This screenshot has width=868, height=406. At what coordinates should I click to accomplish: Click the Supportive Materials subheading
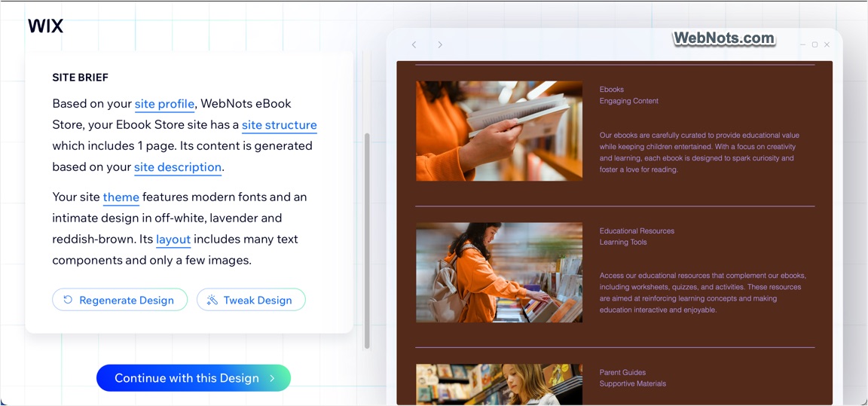(x=633, y=384)
